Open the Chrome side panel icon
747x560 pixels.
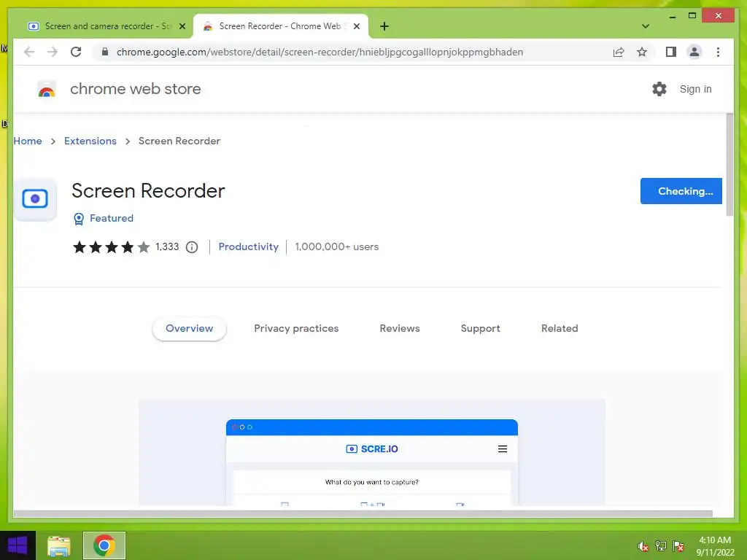tap(671, 52)
